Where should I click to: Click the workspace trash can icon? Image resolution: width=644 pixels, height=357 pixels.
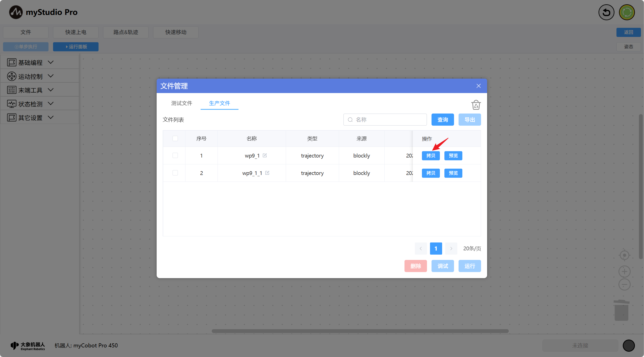[622, 310]
